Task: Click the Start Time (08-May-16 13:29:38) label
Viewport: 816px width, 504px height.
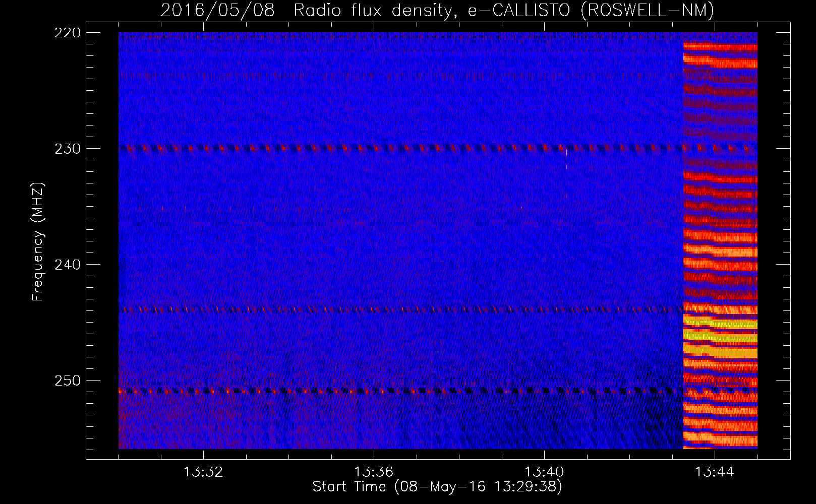Action: 437,487
